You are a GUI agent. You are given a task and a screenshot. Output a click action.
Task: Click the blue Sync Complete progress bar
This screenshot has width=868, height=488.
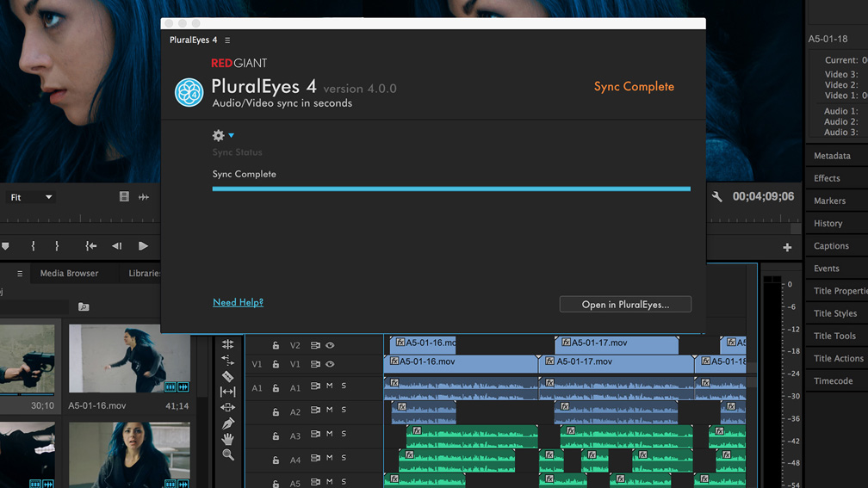451,188
